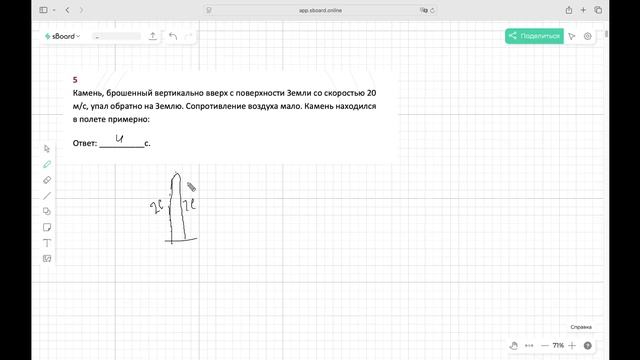
Task: Zoom in with the plus button
Action: point(572,346)
